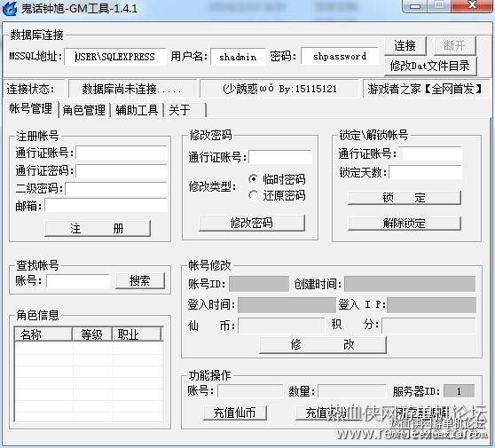Click the 搜索 account button
This screenshot has height=448, width=495.
point(140,280)
